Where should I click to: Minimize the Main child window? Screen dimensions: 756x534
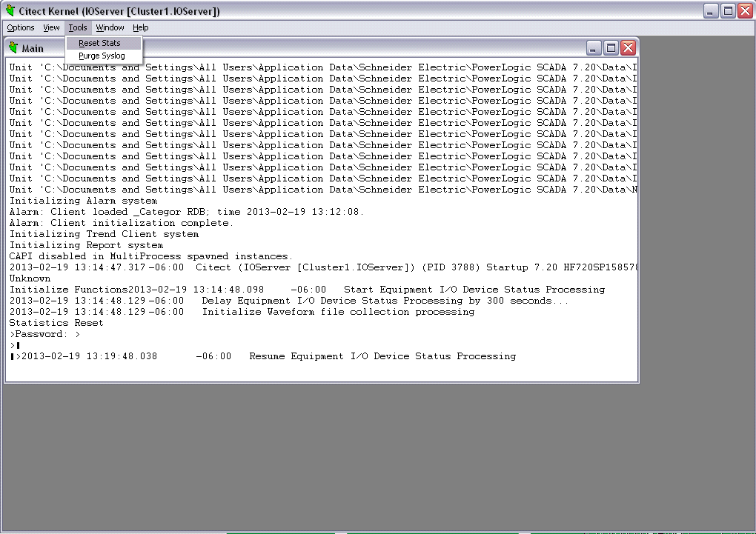point(594,47)
